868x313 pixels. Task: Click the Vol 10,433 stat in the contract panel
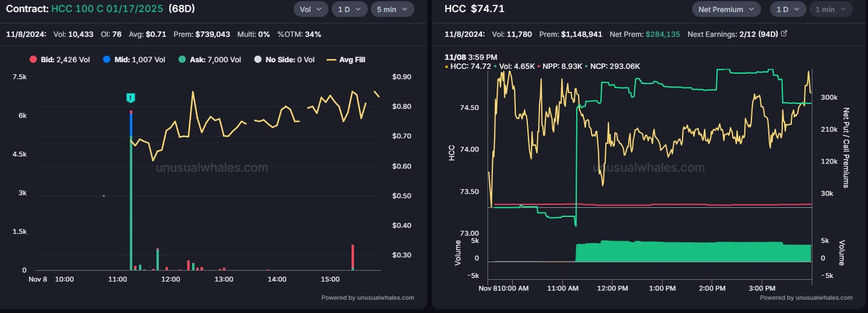pos(72,34)
